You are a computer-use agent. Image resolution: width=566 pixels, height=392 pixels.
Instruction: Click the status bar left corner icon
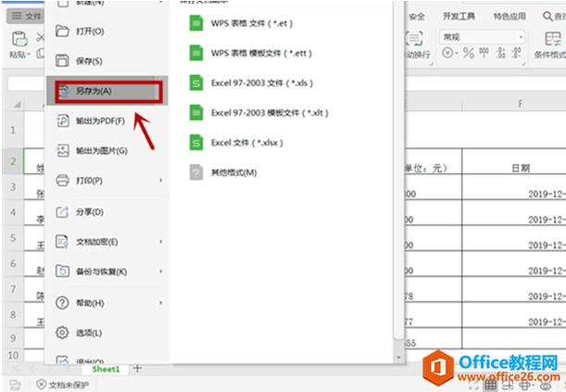(x=15, y=385)
